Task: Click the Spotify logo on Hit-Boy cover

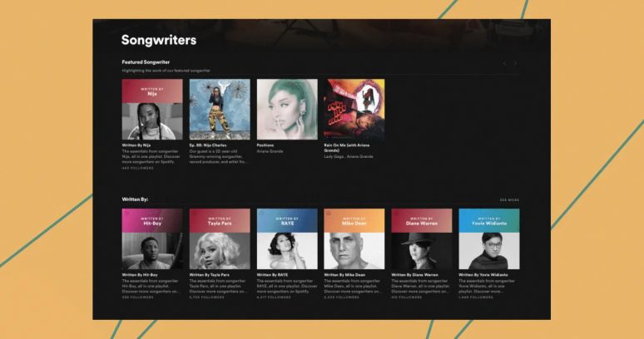Action: [126, 214]
